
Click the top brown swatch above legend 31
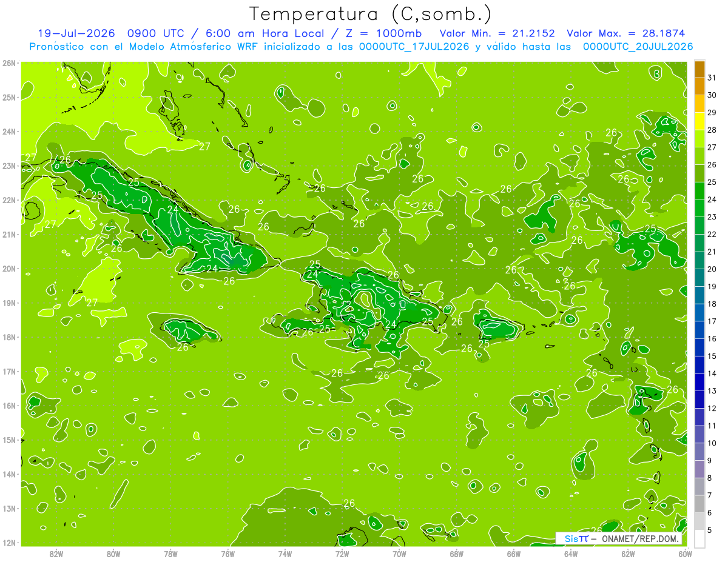pos(699,69)
